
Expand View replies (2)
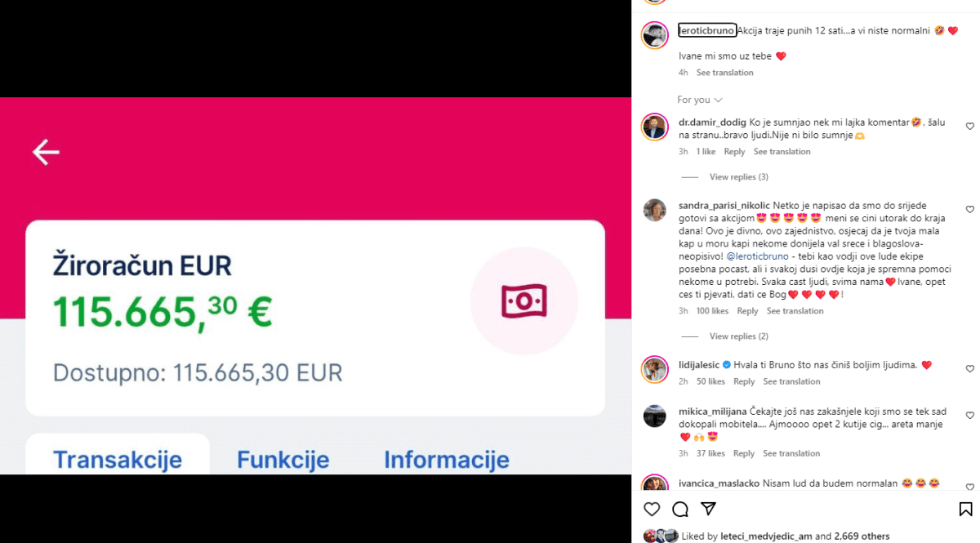739,336
